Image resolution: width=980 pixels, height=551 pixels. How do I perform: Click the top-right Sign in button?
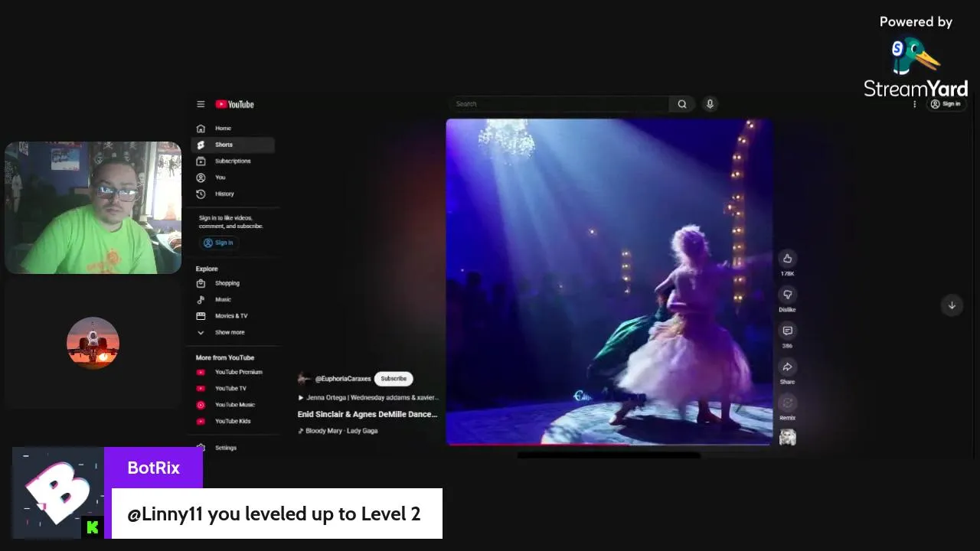(946, 104)
